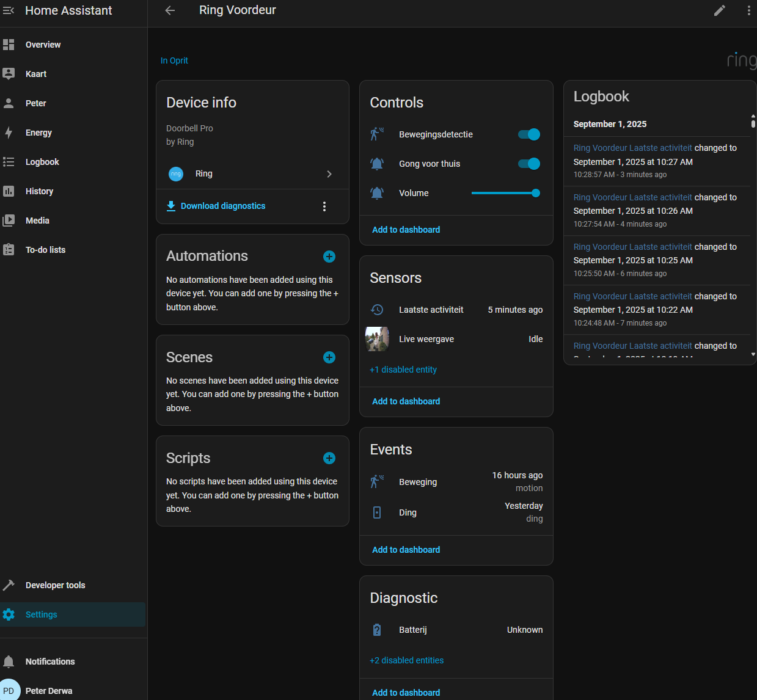Disable the Gong voor thuis switch

[x=529, y=164]
